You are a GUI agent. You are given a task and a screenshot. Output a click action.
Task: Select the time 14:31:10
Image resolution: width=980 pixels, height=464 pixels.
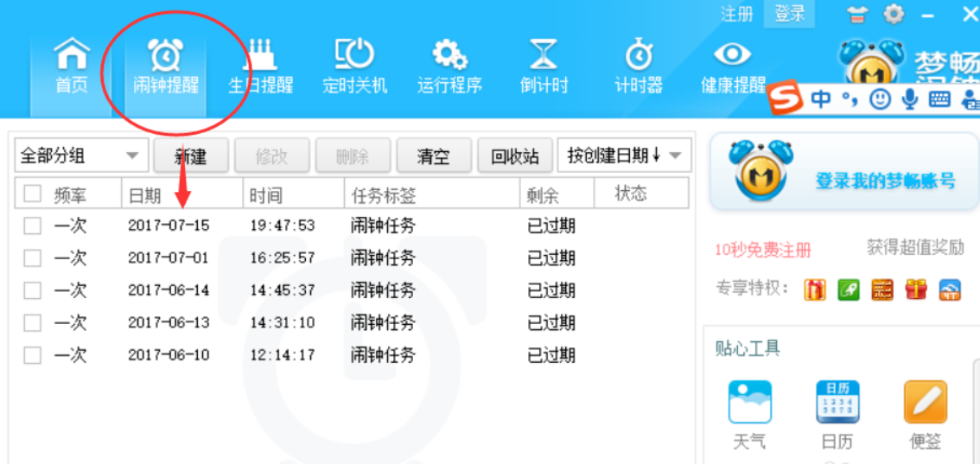click(282, 323)
